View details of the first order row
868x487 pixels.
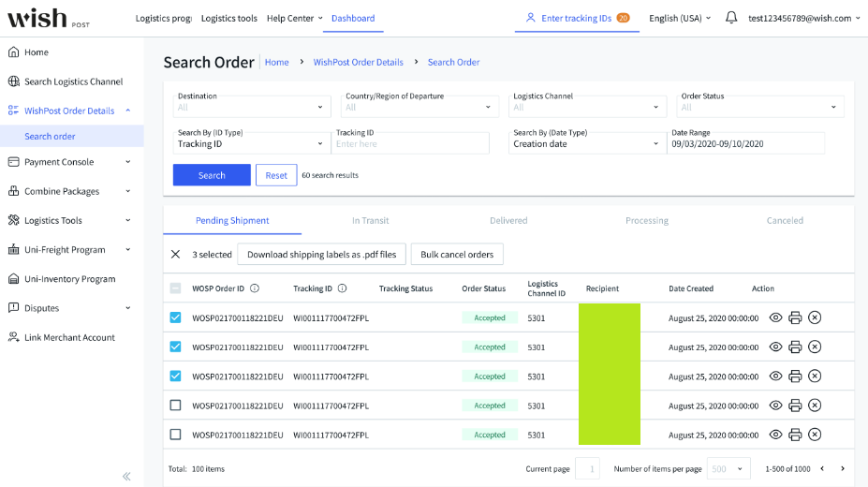tap(775, 318)
